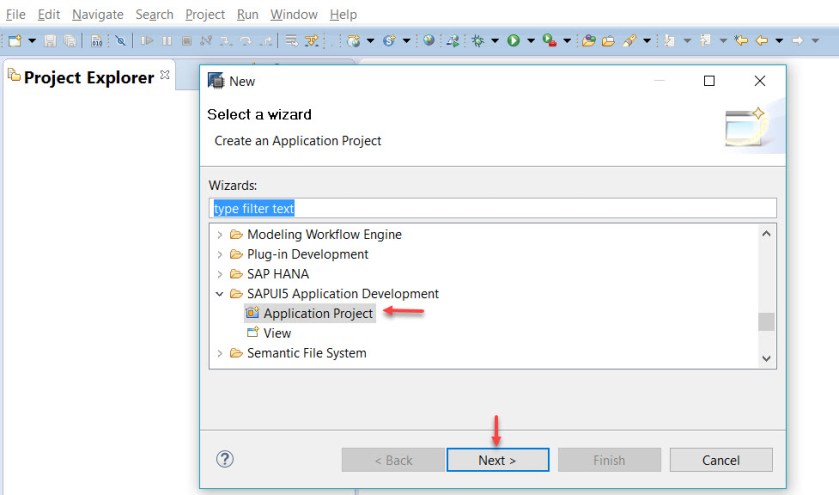Click the Open Web Browser globe icon
Screen dimensions: 839x495
[x=429, y=40]
